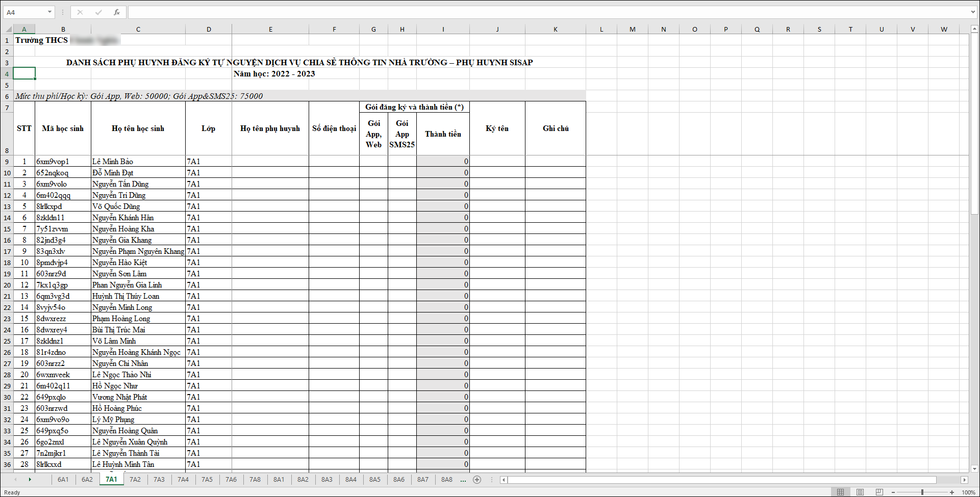Click into the formula bar input
980x497 pixels.
click(548, 12)
